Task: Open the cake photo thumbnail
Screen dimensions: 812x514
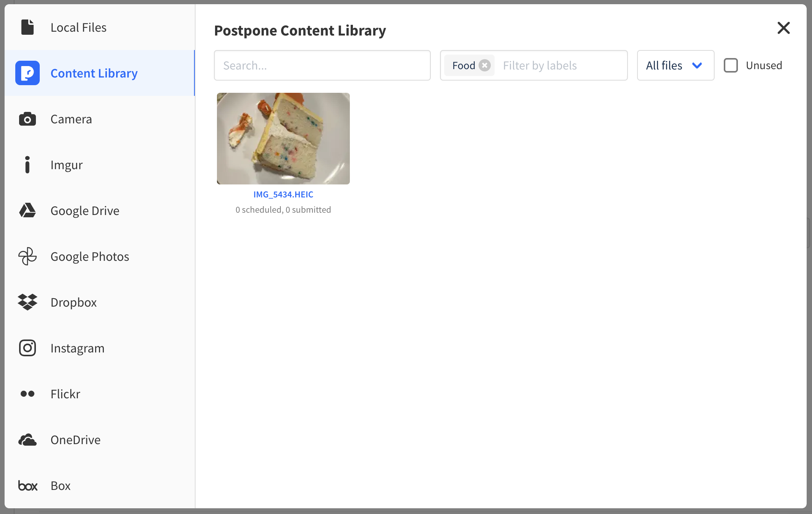Action: (x=283, y=139)
